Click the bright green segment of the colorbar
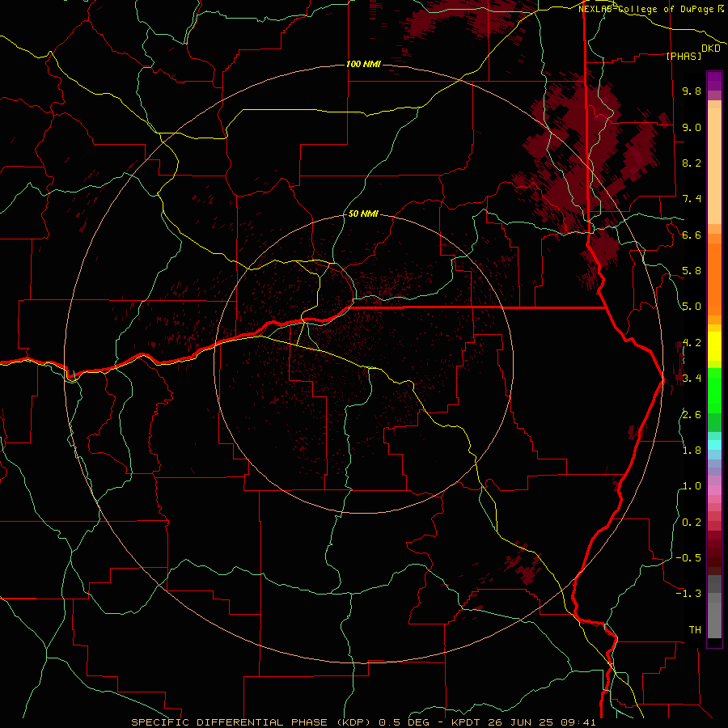The height and width of the screenshot is (728, 728). click(714, 391)
